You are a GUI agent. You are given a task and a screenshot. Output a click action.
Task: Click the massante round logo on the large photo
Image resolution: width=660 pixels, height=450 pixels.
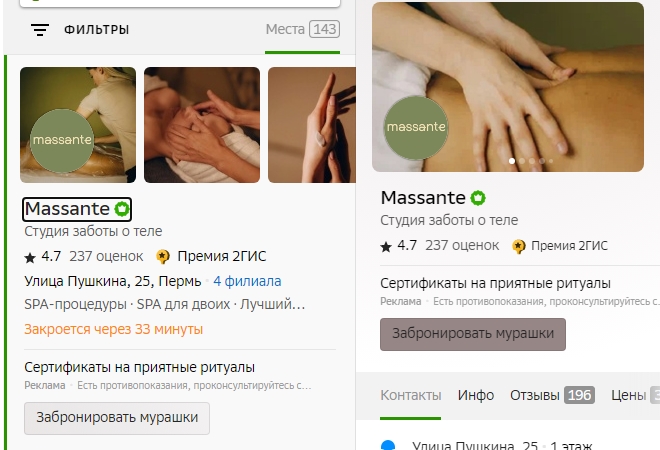tap(416, 128)
